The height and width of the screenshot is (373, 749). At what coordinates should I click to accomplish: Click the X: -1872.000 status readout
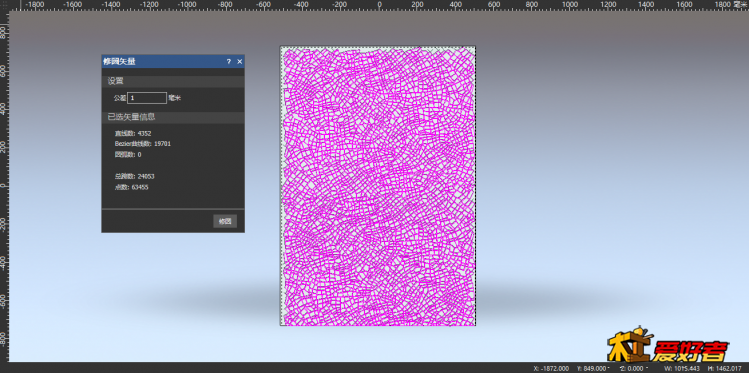tap(551, 368)
